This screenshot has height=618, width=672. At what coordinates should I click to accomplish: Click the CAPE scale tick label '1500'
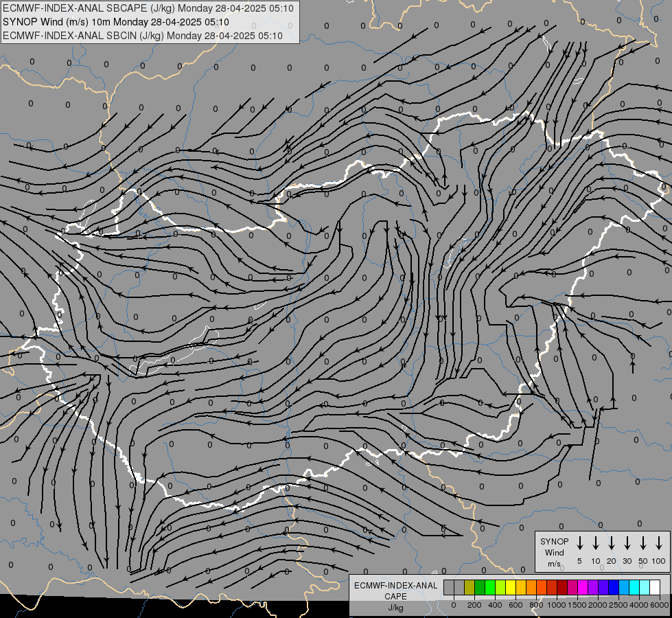(577, 605)
